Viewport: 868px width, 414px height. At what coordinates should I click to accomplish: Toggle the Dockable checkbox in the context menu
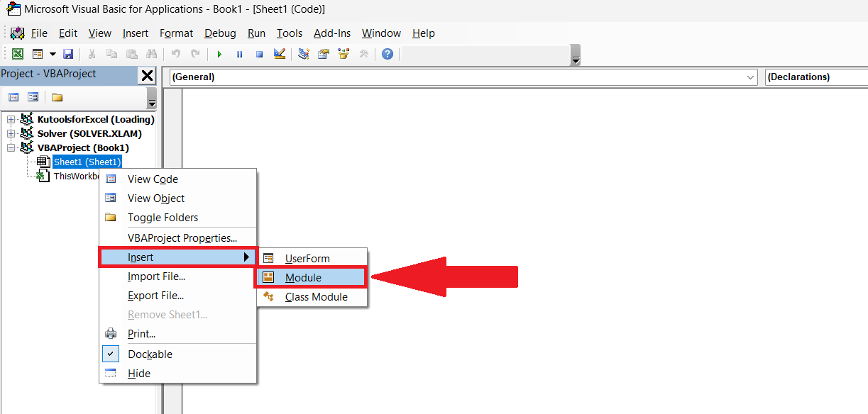click(111, 354)
